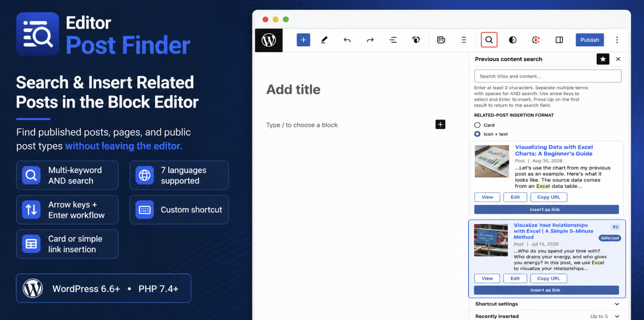This screenshot has width=644, height=320.
Task: Copy URL of Visualizing Data post
Action: pyautogui.click(x=549, y=197)
